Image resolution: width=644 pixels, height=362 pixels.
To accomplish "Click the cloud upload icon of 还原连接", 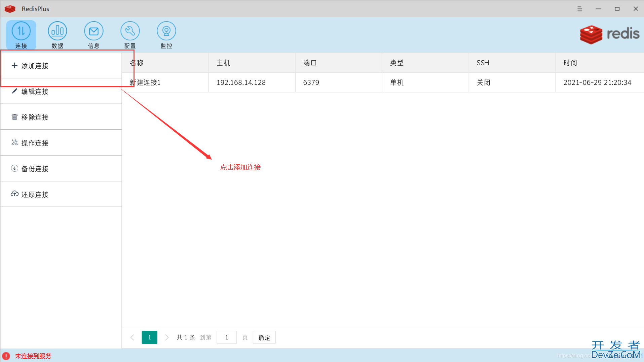I will tap(14, 194).
